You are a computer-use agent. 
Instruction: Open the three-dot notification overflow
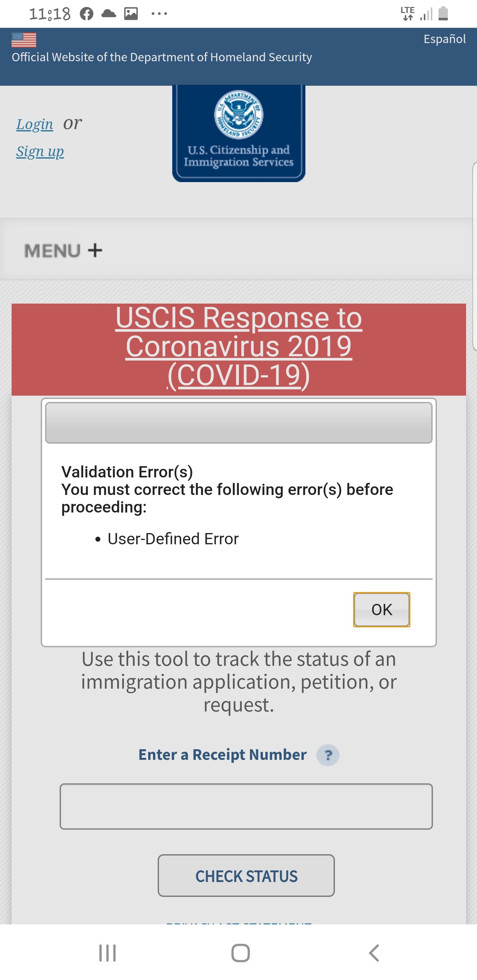[x=159, y=14]
